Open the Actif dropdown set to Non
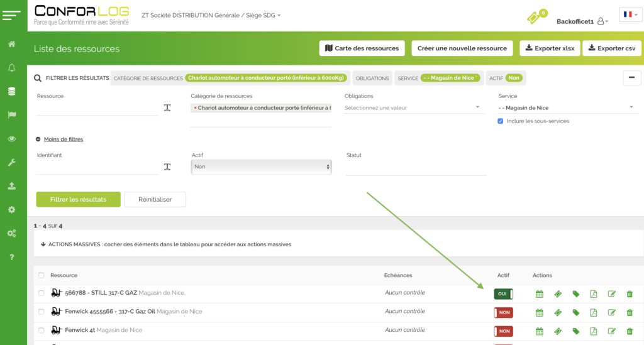Image resolution: width=644 pixels, height=345 pixels. (x=261, y=167)
